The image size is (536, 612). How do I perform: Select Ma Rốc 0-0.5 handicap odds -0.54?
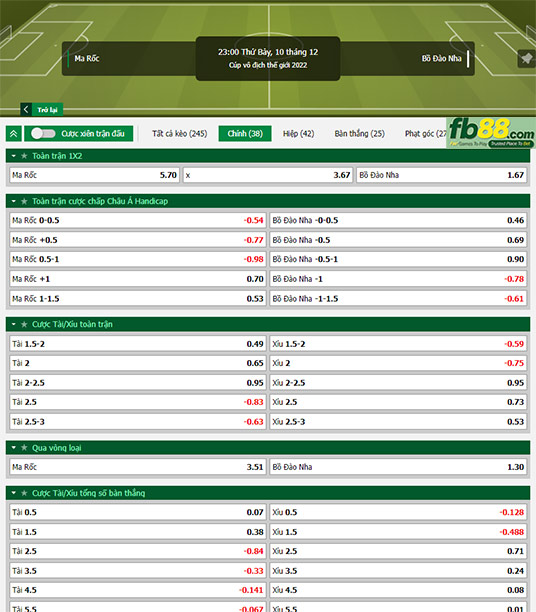[x=138, y=220]
